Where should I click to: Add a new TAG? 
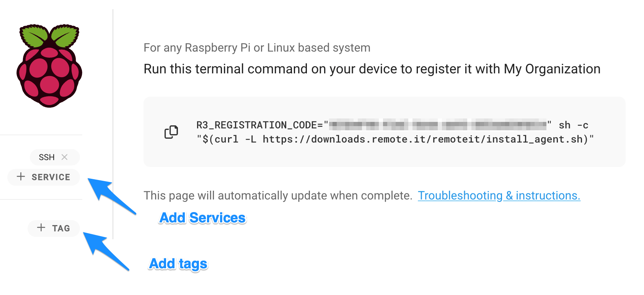[54, 228]
